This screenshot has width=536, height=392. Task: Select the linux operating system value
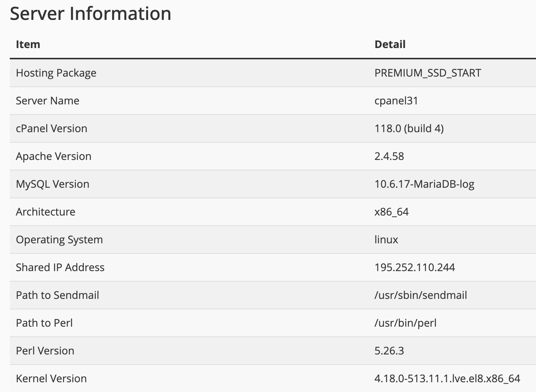click(x=386, y=240)
